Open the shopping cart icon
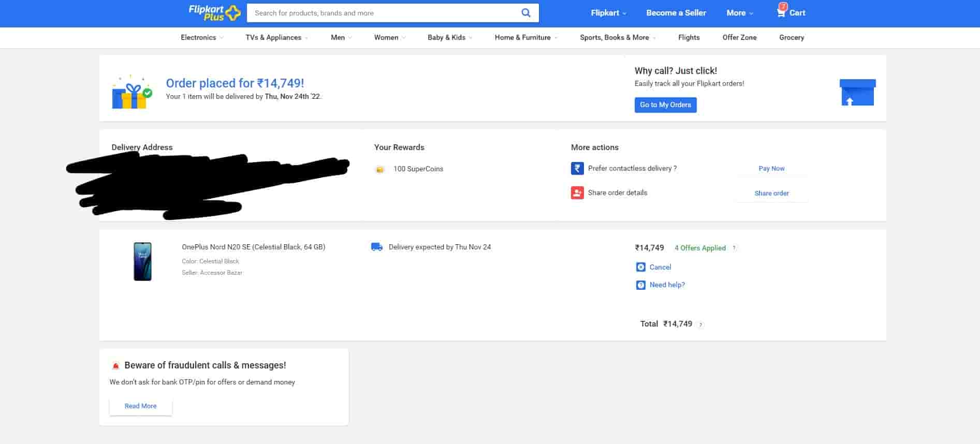The image size is (980, 444). [781, 12]
